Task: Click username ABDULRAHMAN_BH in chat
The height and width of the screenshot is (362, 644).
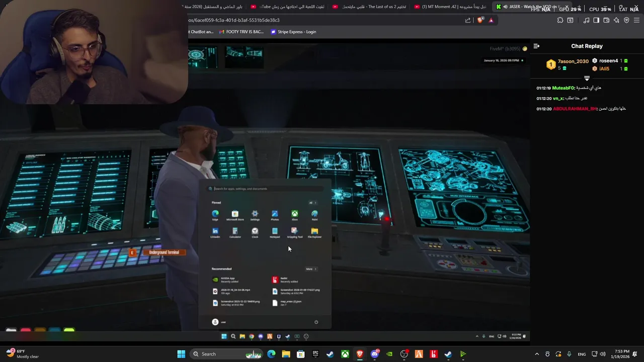Action: tap(575, 109)
